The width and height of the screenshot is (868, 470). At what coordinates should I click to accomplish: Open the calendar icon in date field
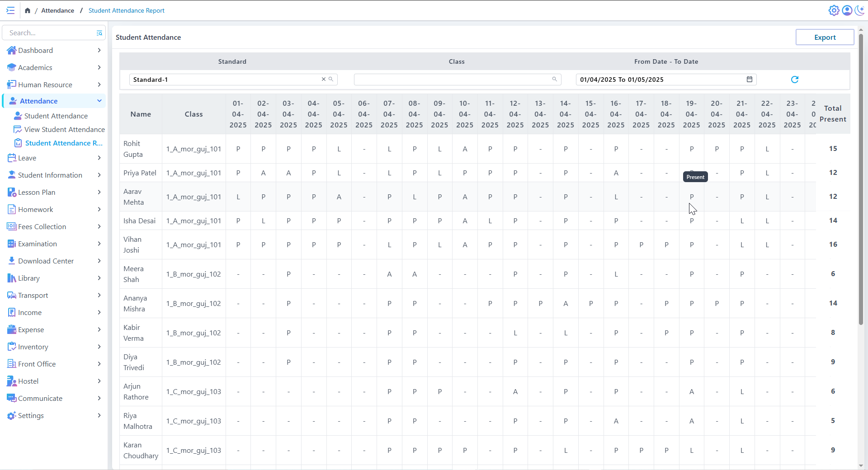pos(749,80)
